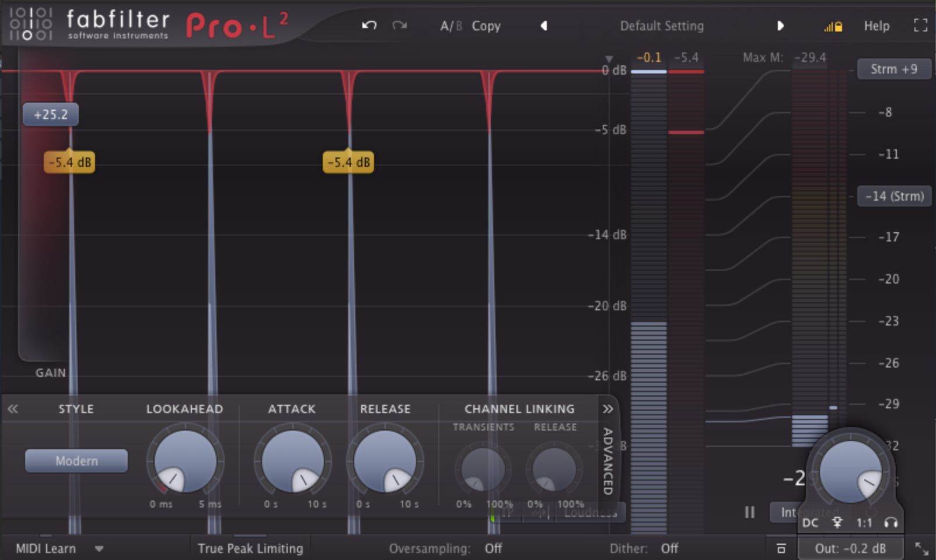Redo the last undone change

tap(400, 25)
